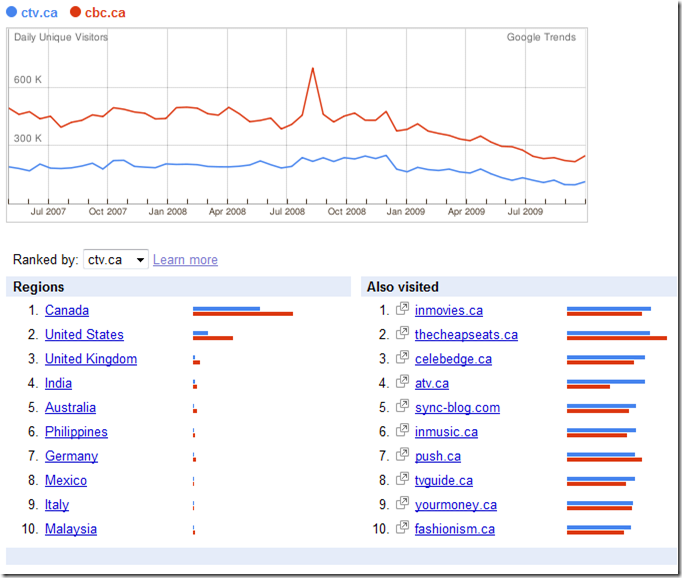
Task: Click the 600 K axis value
Action: 27,80
